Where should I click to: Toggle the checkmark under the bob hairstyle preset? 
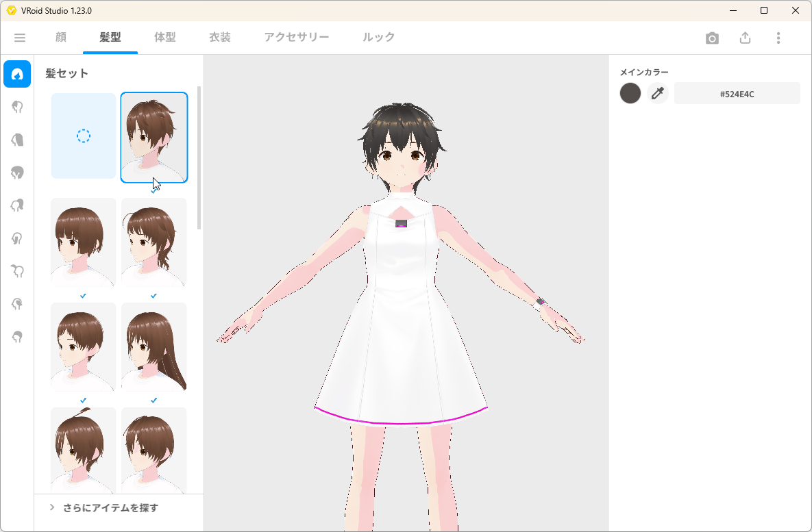83,296
